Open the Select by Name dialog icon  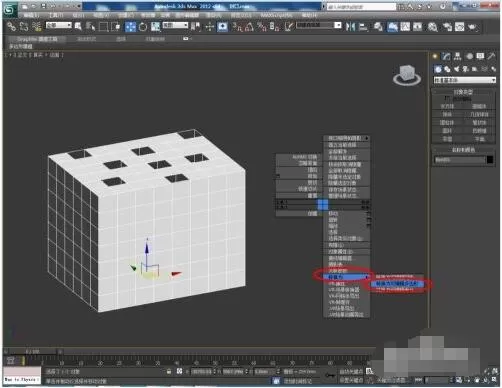point(90,27)
